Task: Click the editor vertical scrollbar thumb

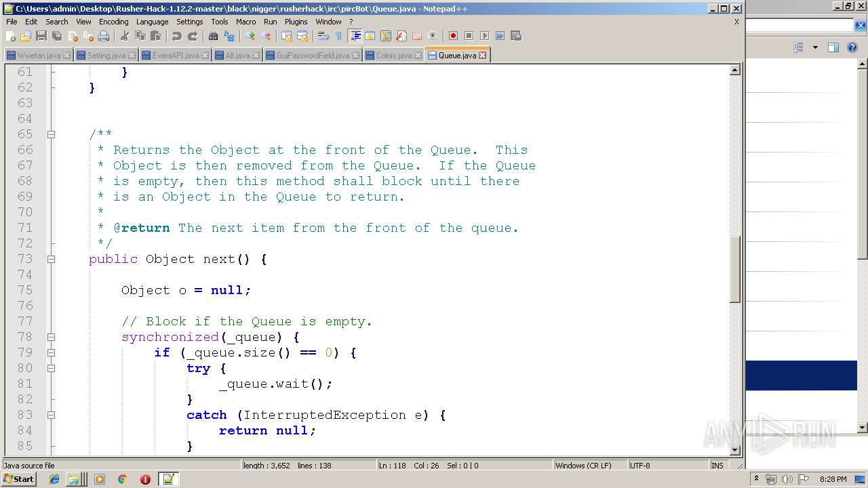Action: click(x=734, y=268)
